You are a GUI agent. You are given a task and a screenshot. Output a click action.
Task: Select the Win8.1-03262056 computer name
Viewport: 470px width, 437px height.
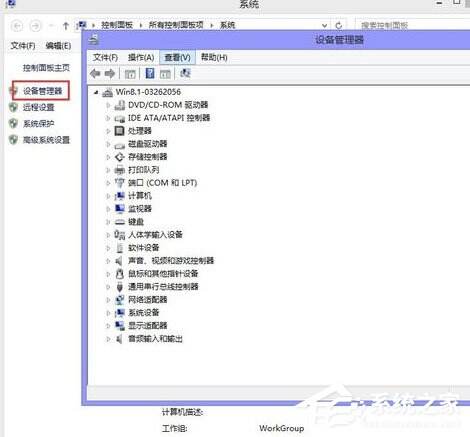[x=148, y=92]
